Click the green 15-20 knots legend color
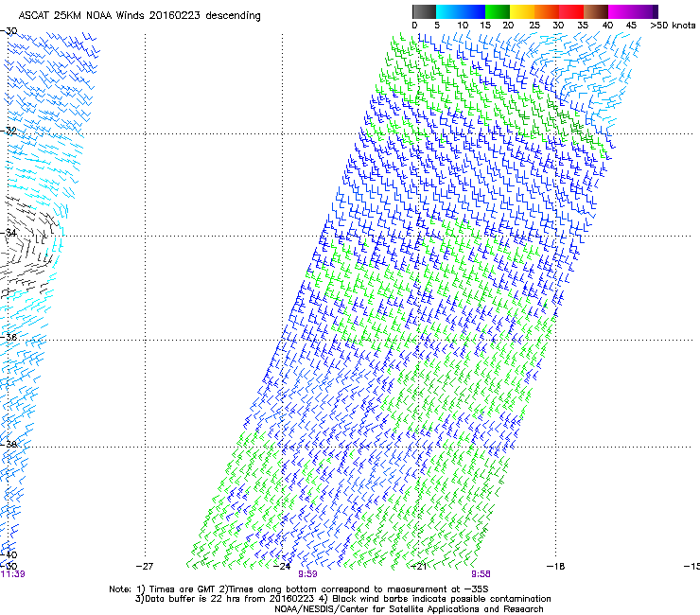The width and height of the screenshot is (700, 615). (x=498, y=11)
